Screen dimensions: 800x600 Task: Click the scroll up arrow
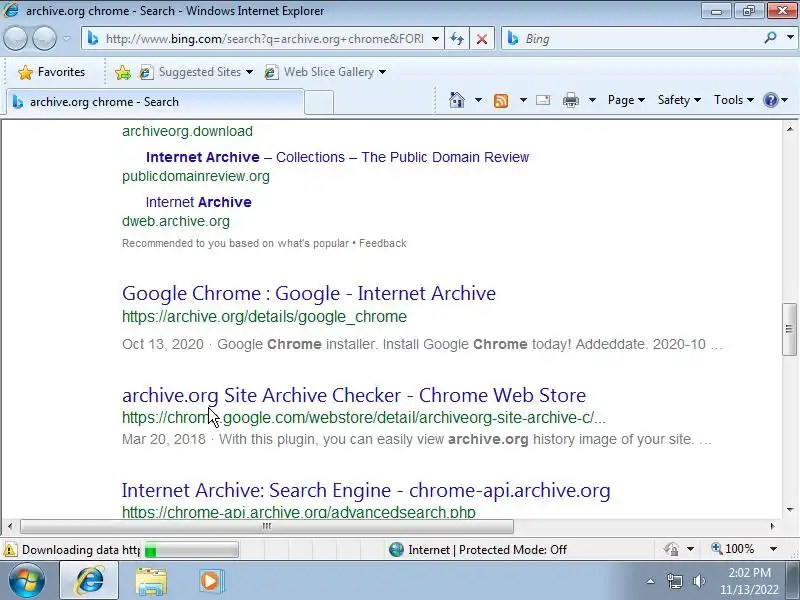pyautogui.click(x=789, y=129)
